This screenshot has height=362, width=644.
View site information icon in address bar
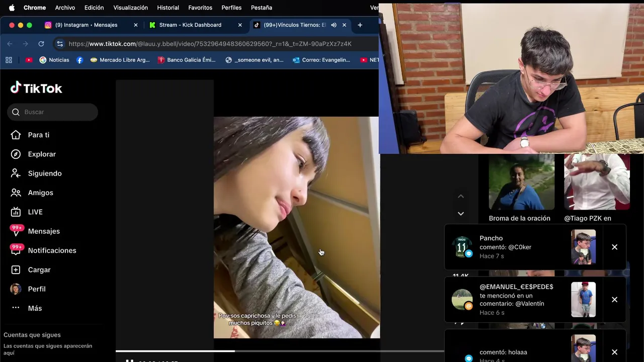click(x=60, y=44)
